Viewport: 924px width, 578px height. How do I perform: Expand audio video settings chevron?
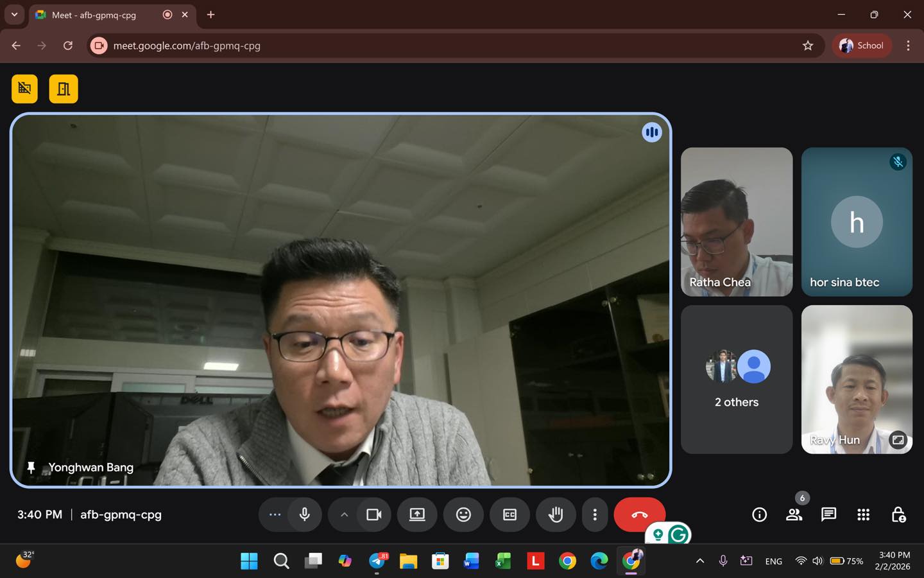[344, 514]
